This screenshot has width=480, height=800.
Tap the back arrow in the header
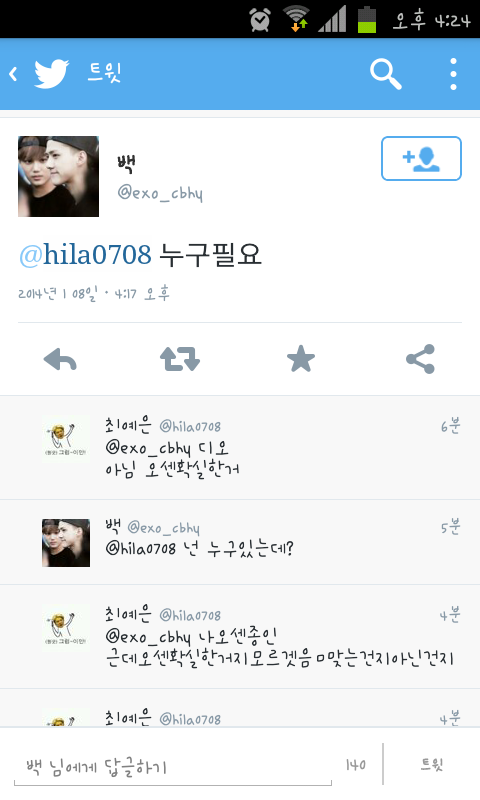coord(13,74)
